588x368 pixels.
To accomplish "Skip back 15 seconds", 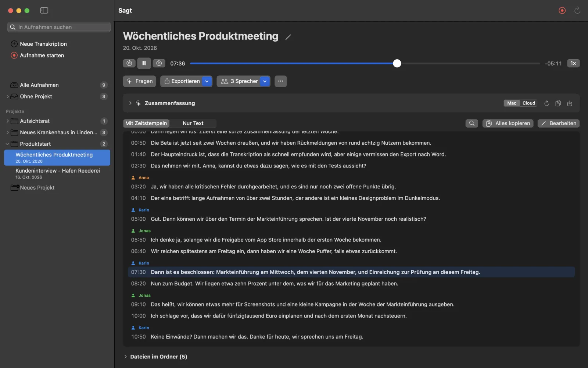I will point(129,63).
